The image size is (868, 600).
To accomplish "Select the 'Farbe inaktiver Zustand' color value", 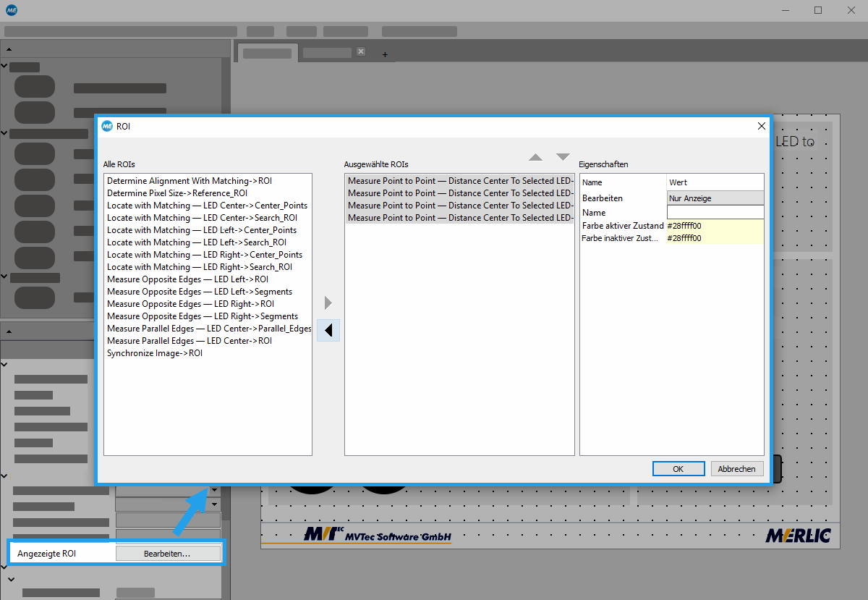I will 715,238.
